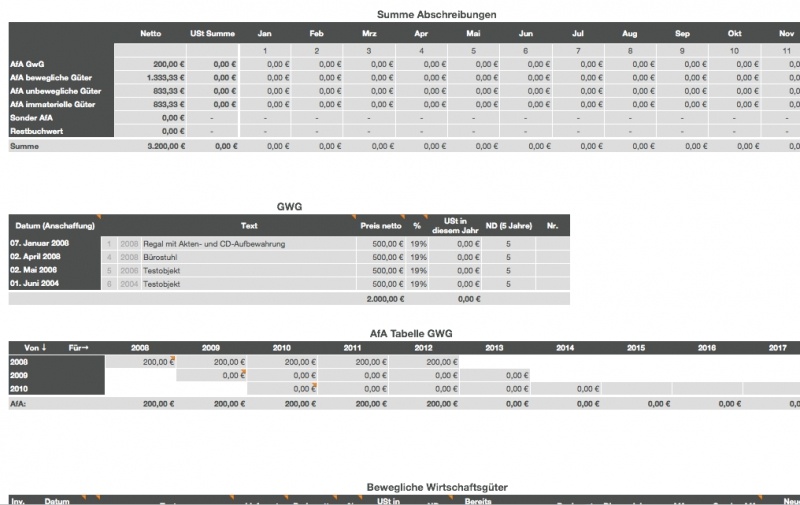Click comment marker on GWG '%' column header
800x505 pixels.
click(425, 217)
